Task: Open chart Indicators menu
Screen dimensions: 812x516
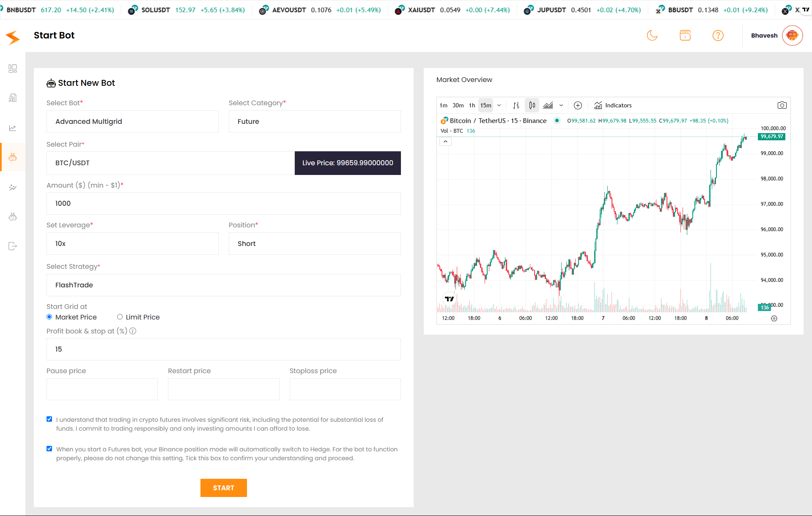Action: [x=613, y=105]
